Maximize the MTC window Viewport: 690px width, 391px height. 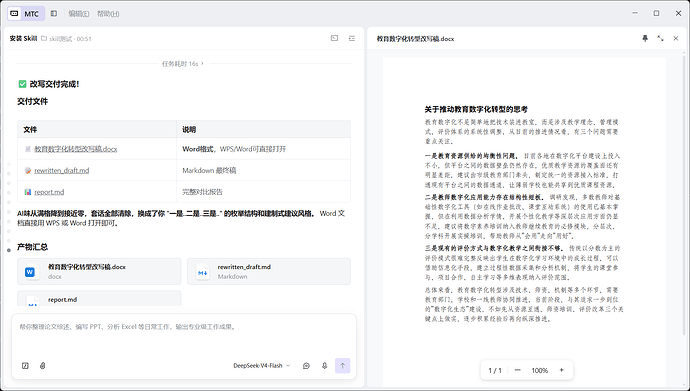click(x=656, y=13)
